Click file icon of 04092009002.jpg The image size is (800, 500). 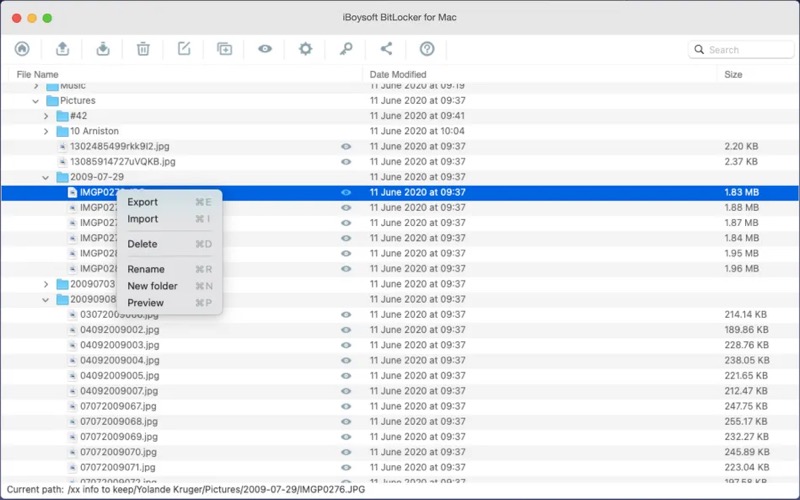pos(72,330)
